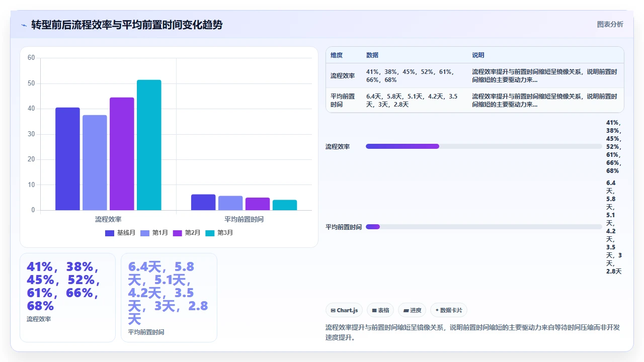Click the Chart.js tag
The width and height of the screenshot is (644, 362).
[x=344, y=310]
